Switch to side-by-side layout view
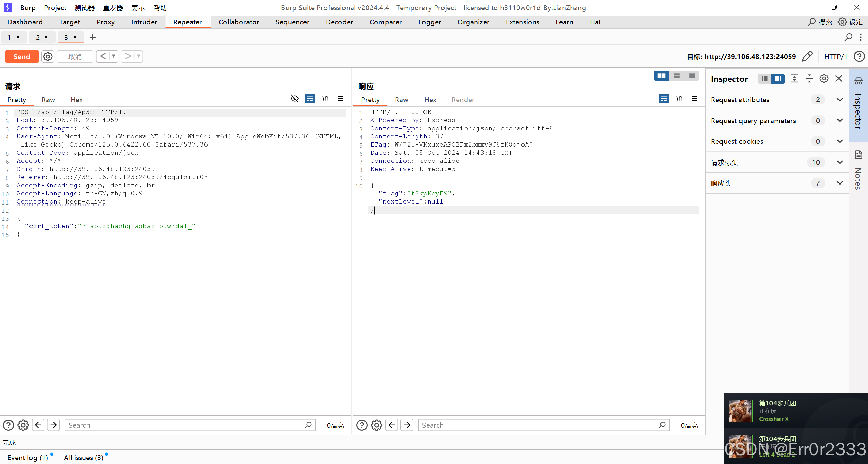The height and width of the screenshot is (464, 868). pos(661,76)
